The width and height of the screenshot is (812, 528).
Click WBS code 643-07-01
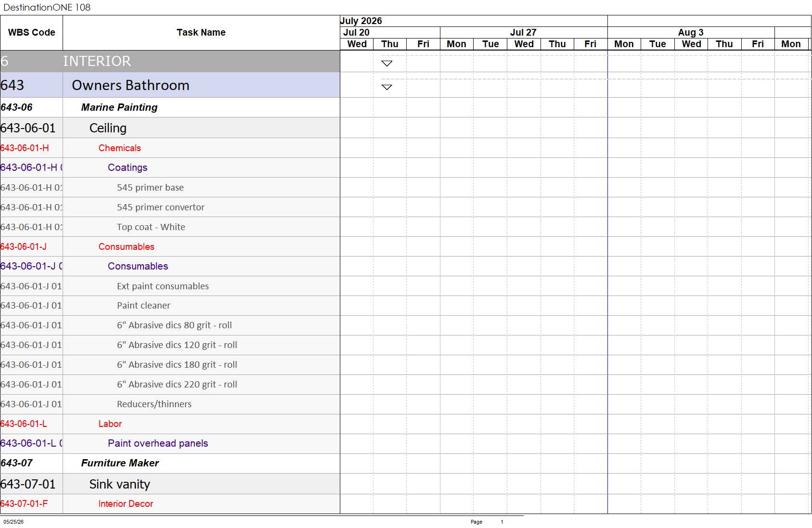[28, 484]
